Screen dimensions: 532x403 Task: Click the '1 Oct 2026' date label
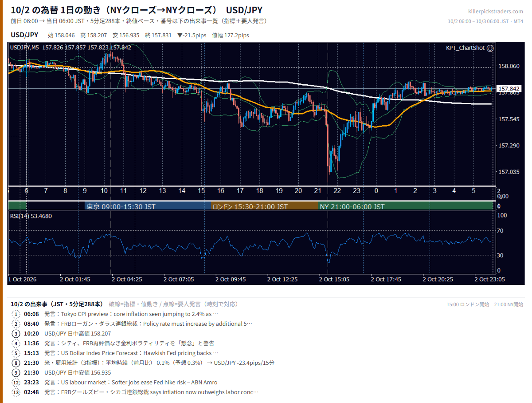22,279
